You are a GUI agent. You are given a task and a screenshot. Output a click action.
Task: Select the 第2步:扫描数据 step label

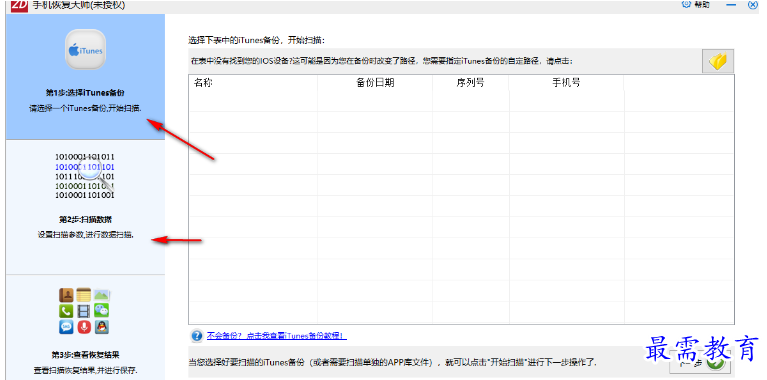tap(85, 220)
